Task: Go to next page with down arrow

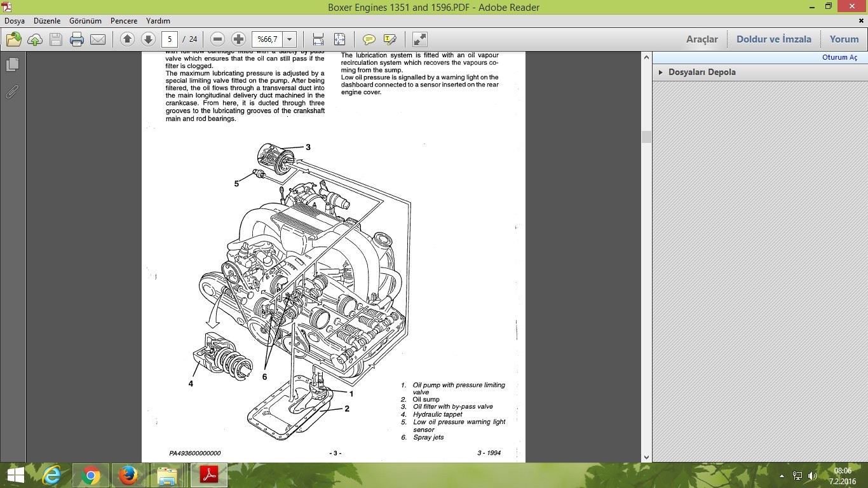Action: (148, 39)
